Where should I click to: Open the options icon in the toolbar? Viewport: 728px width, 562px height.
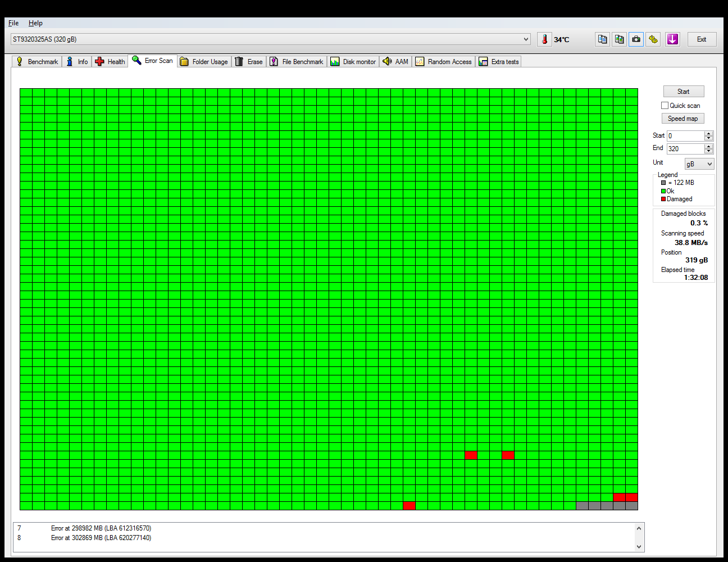653,39
